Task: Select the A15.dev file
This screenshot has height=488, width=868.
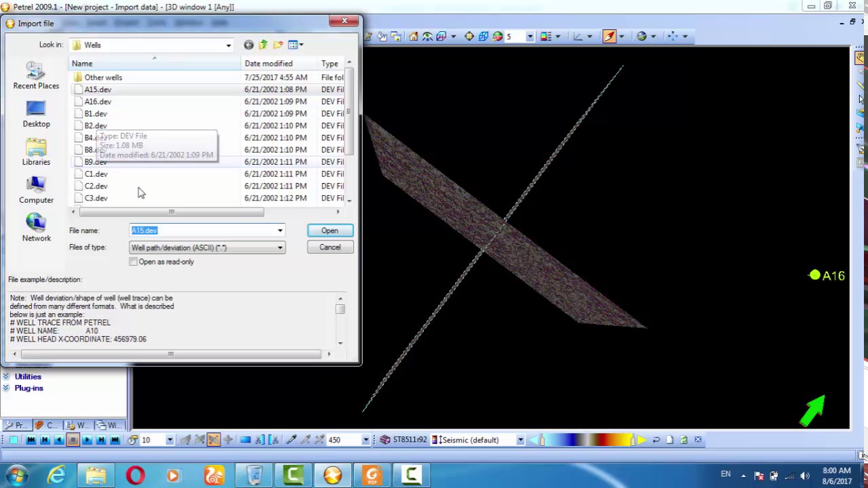Action: [x=98, y=89]
